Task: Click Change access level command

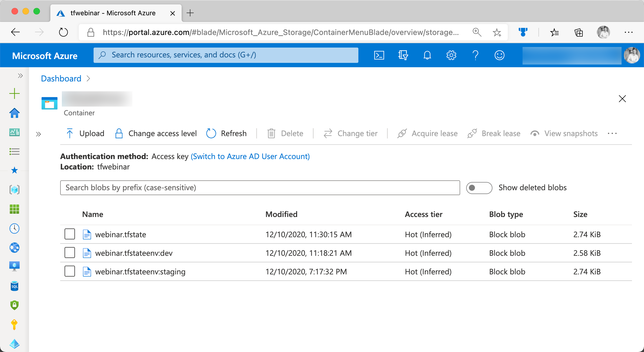Action: point(156,133)
